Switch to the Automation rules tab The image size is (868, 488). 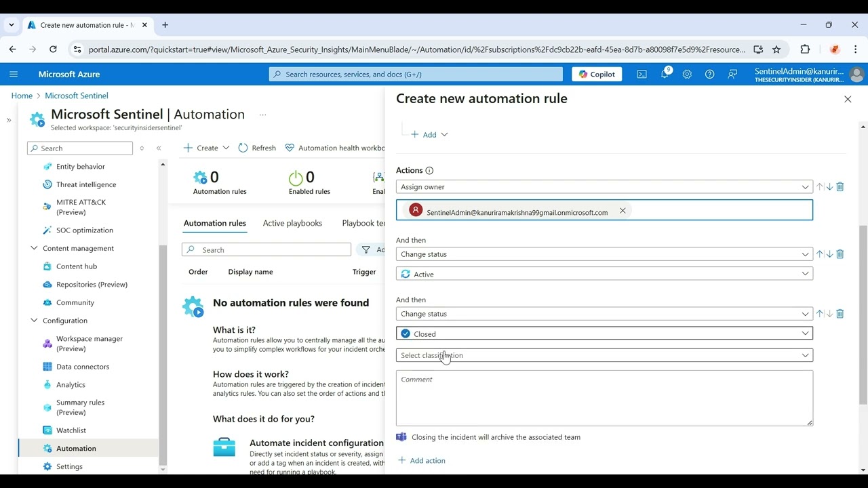214,223
